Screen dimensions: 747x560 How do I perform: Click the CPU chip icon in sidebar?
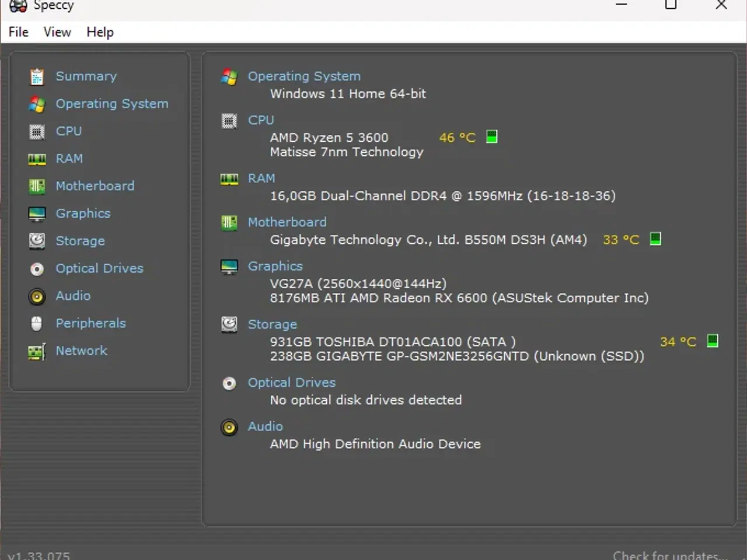[x=37, y=132]
